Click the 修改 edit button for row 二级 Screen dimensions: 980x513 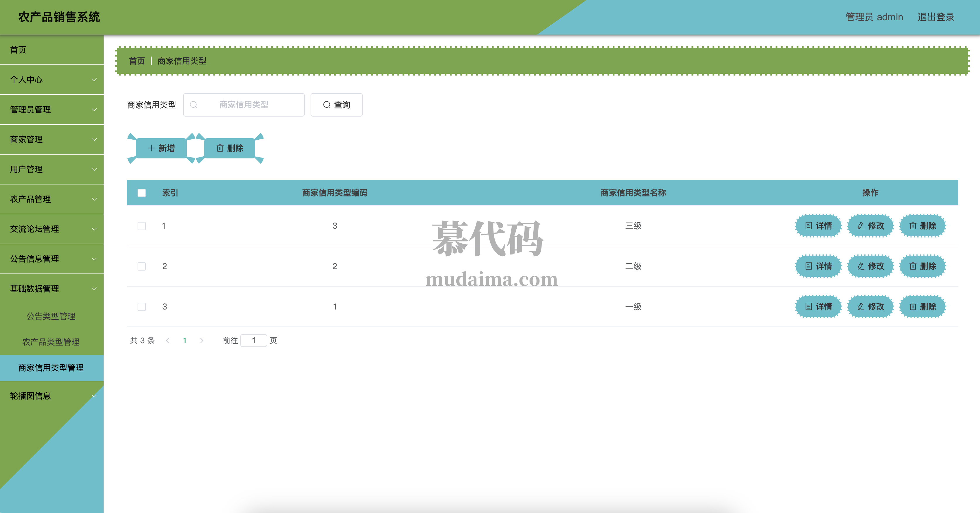click(870, 266)
